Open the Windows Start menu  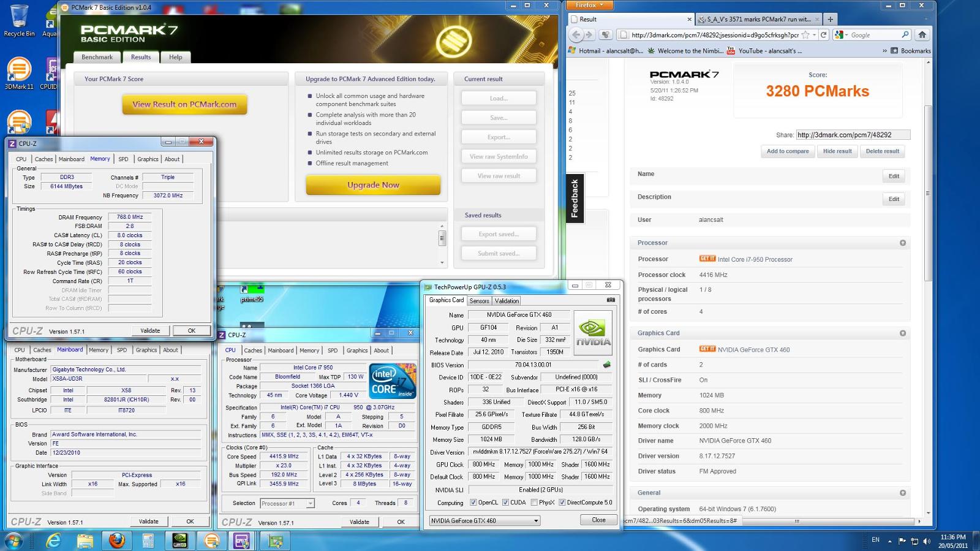(13, 541)
